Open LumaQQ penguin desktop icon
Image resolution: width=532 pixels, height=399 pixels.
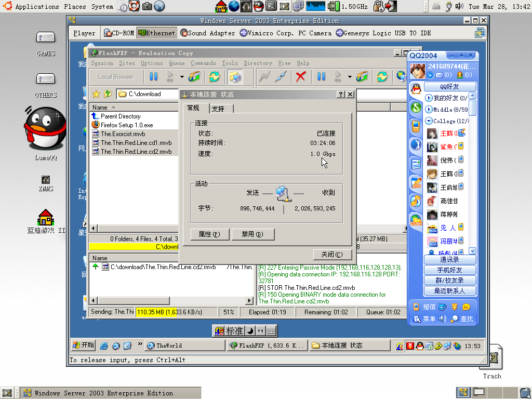pyautogui.click(x=45, y=128)
